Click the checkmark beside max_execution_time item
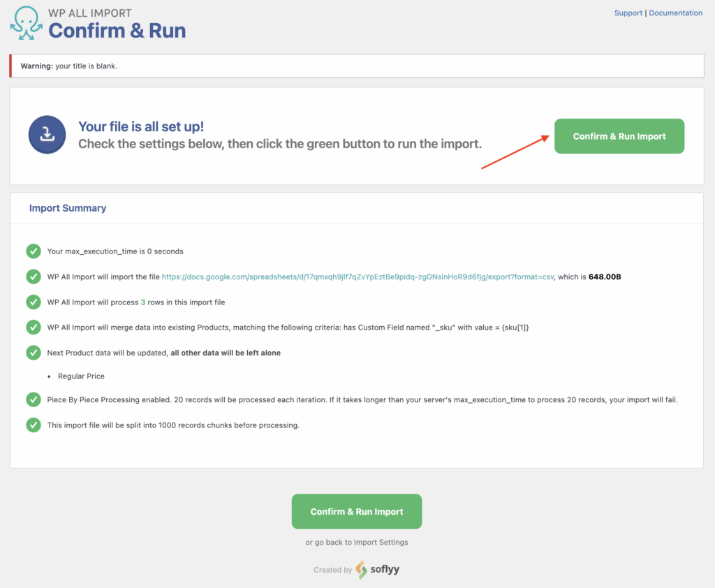715x588 pixels. tap(34, 251)
